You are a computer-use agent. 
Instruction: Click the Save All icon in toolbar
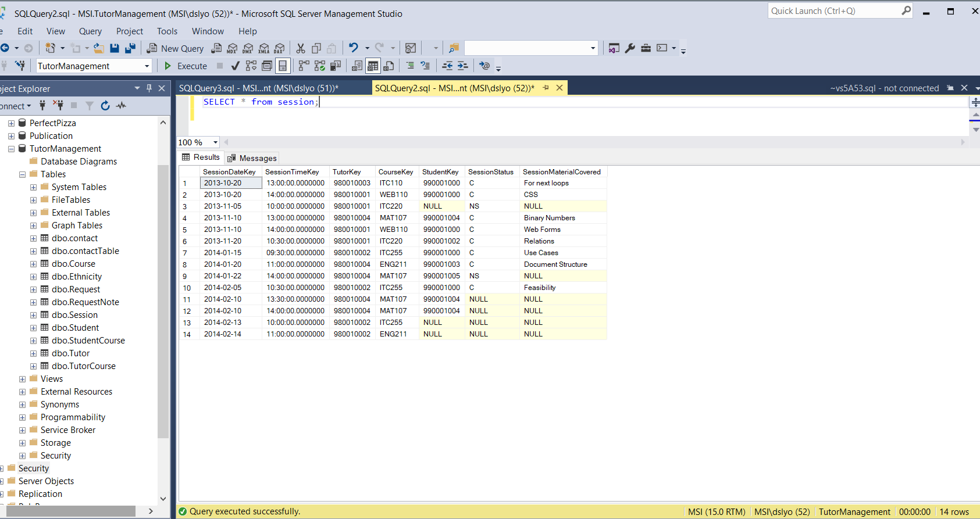pos(130,48)
